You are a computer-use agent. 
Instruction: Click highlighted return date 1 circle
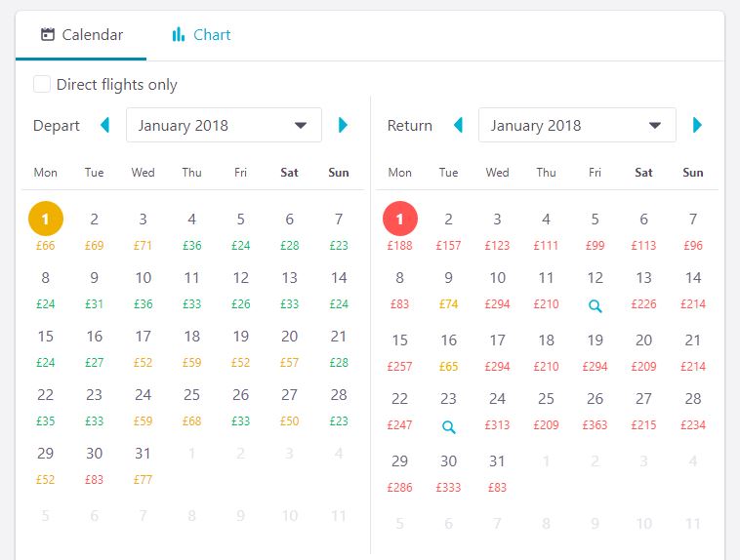(x=399, y=220)
